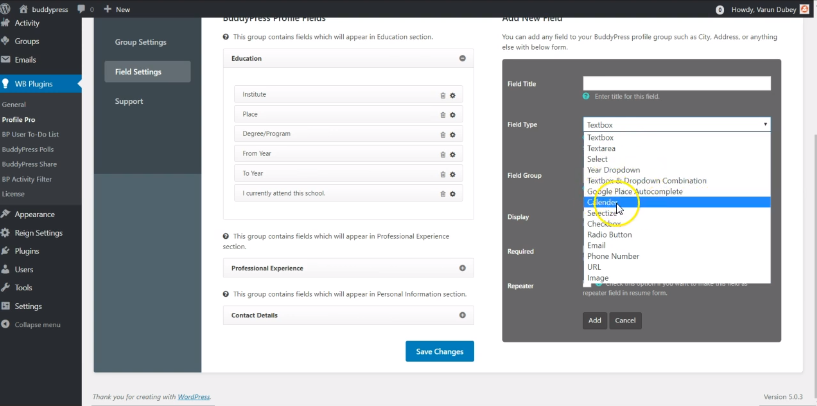Image resolution: width=817 pixels, height=406 pixels.
Task: Open the Groups admin menu
Action: [x=27, y=41]
